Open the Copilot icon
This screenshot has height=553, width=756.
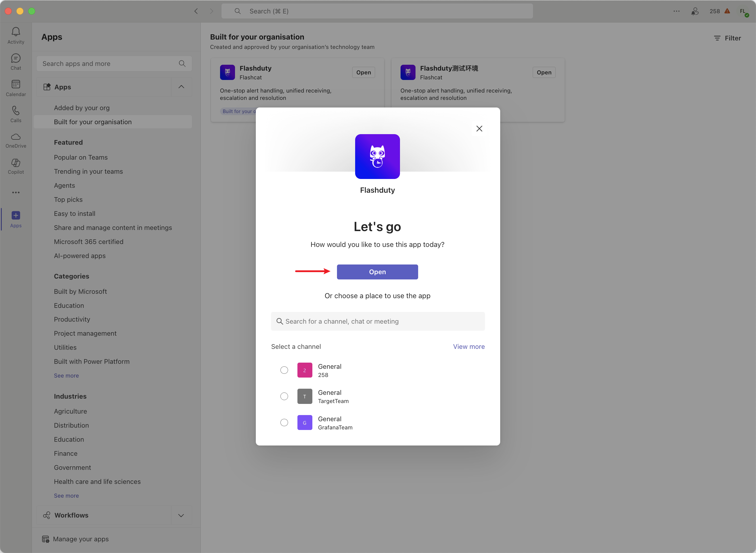pyautogui.click(x=16, y=163)
